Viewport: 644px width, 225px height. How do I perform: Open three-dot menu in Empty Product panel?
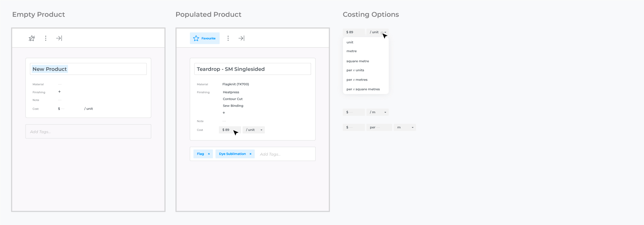46,38
